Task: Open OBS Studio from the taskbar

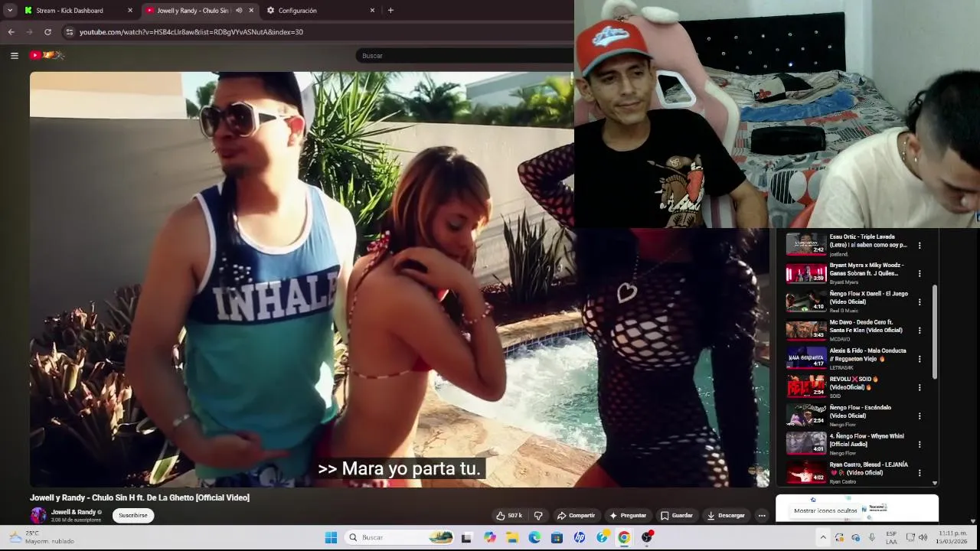Action: tap(647, 537)
